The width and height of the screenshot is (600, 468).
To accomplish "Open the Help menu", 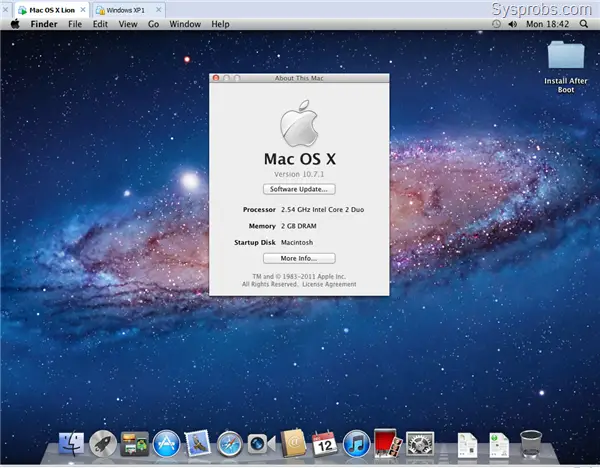I will pos(220,24).
